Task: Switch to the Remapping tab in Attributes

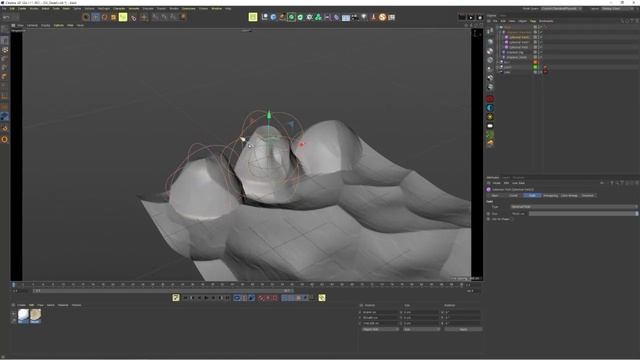Action: tap(550, 196)
